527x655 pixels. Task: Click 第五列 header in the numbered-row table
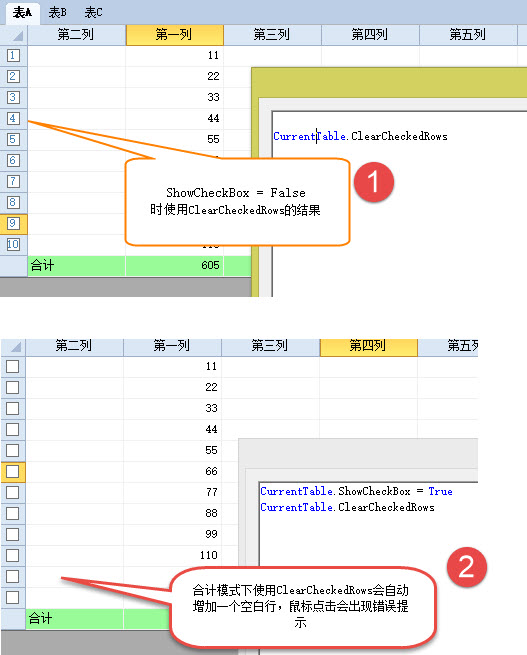pyautogui.click(x=468, y=35)
